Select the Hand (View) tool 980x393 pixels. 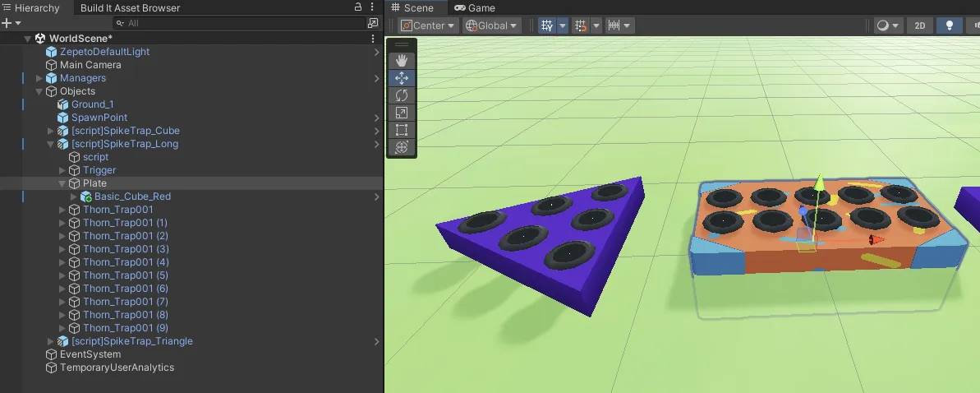point(402,61)
